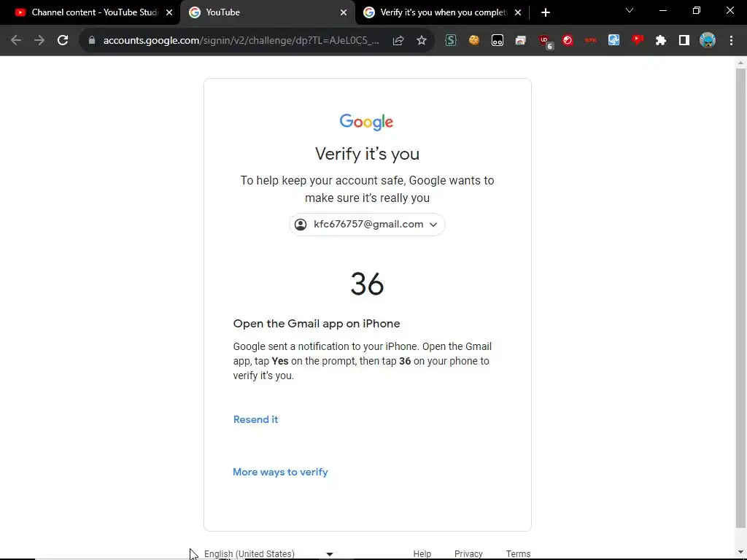Go forward one page
The image size is (747, 560).
pyautogui.click(x=39, y=41)
